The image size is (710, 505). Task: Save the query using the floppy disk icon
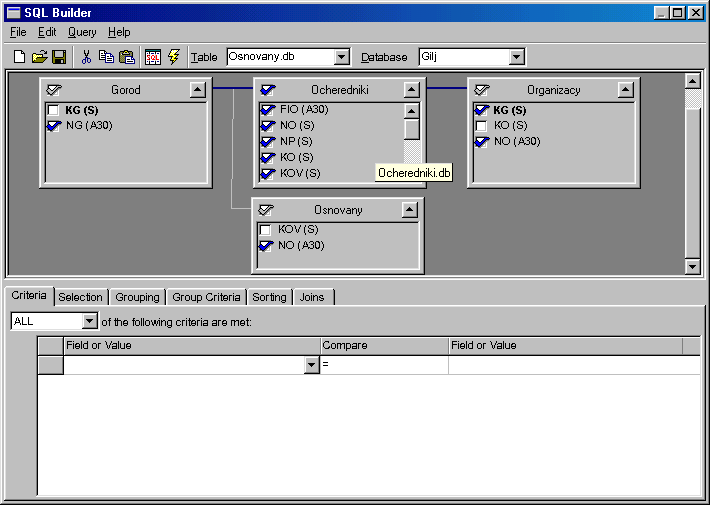[59, 57]
